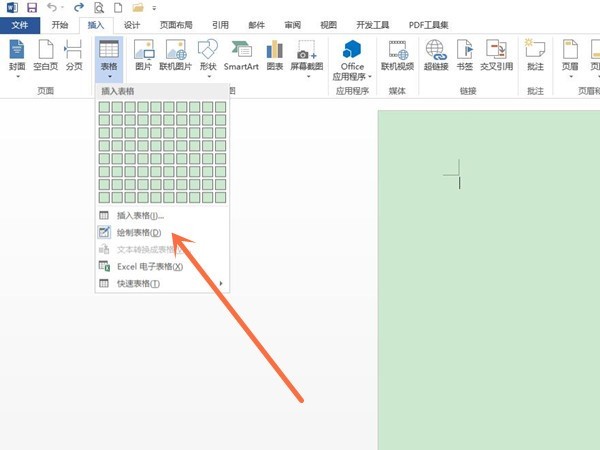This screenshot has width=600, height=450.
Task: Open the 快速表格(T) submenu
Action: point(162,284)
